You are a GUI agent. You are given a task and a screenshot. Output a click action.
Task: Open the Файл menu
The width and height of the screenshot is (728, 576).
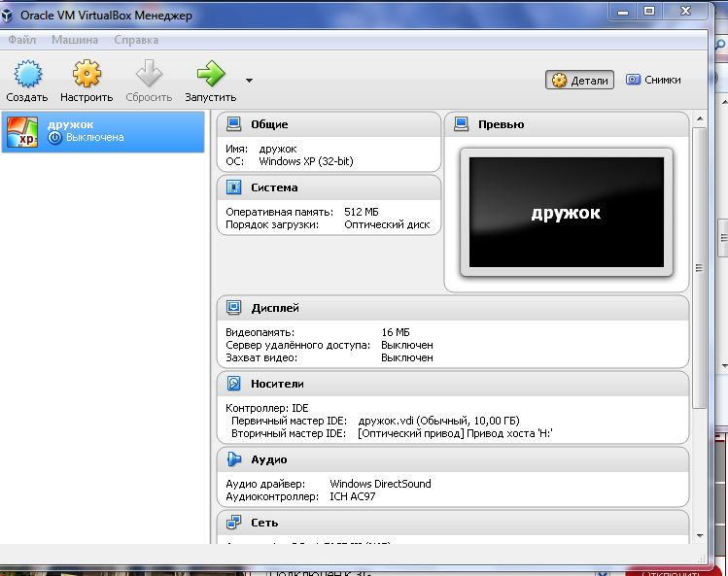(x=21, y=40)
